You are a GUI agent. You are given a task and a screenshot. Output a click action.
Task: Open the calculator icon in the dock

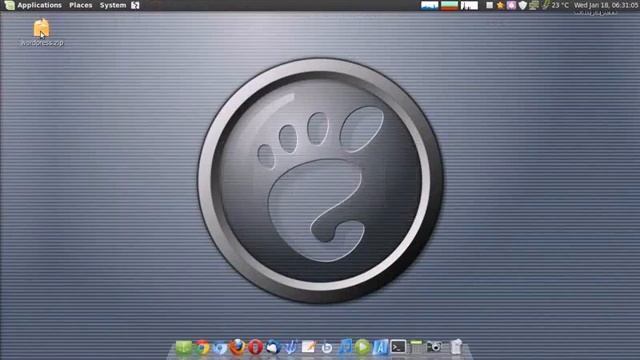(416, 347)
